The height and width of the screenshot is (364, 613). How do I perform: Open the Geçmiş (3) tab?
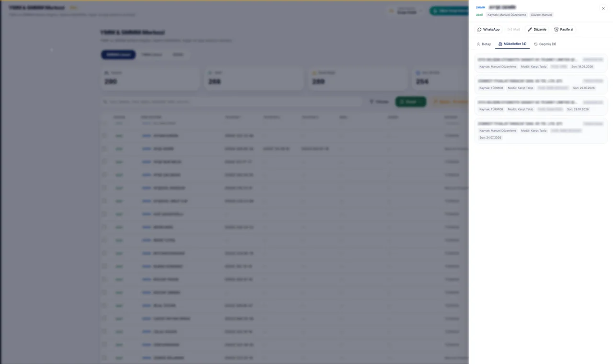(545, 44)
